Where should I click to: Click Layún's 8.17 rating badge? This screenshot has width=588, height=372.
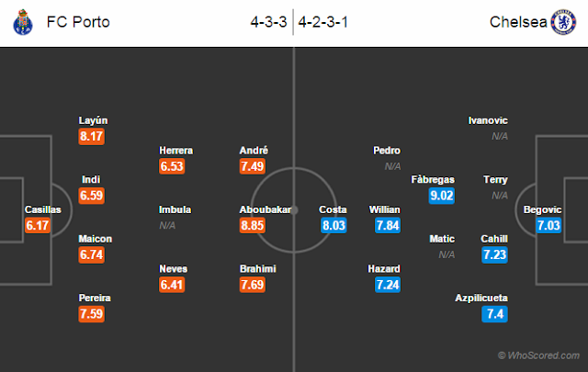point(95,134)
